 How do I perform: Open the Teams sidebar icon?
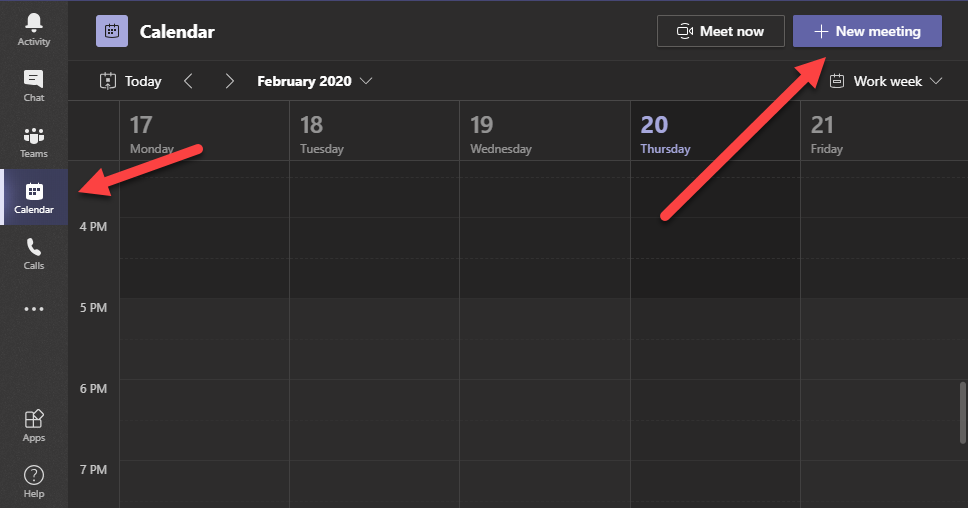(x=33, y=141)
